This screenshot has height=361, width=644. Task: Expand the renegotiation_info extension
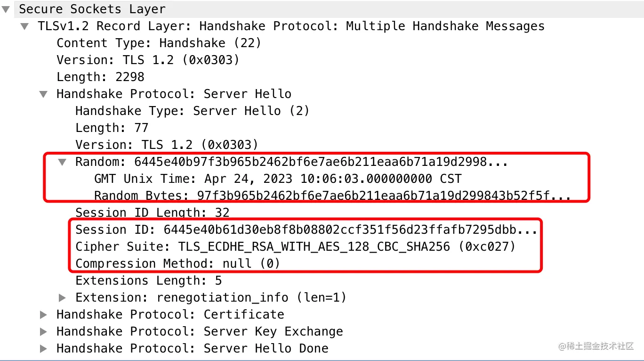click(62, 297)
